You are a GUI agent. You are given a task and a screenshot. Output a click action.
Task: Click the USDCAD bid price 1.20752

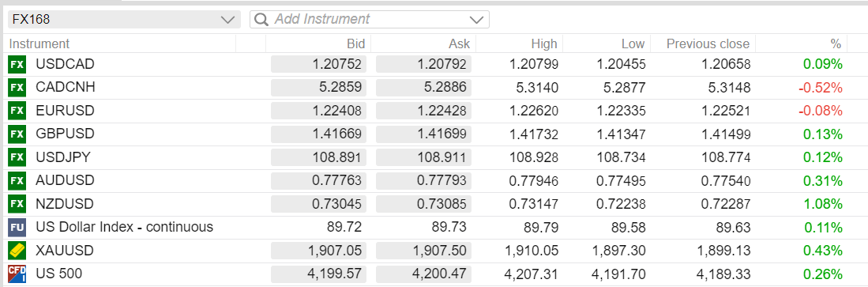click(x=318, y=64)
